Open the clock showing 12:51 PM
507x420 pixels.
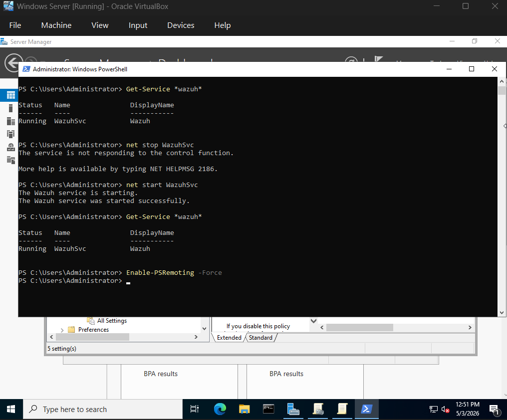pyautogui.click(x=468, y=409)
